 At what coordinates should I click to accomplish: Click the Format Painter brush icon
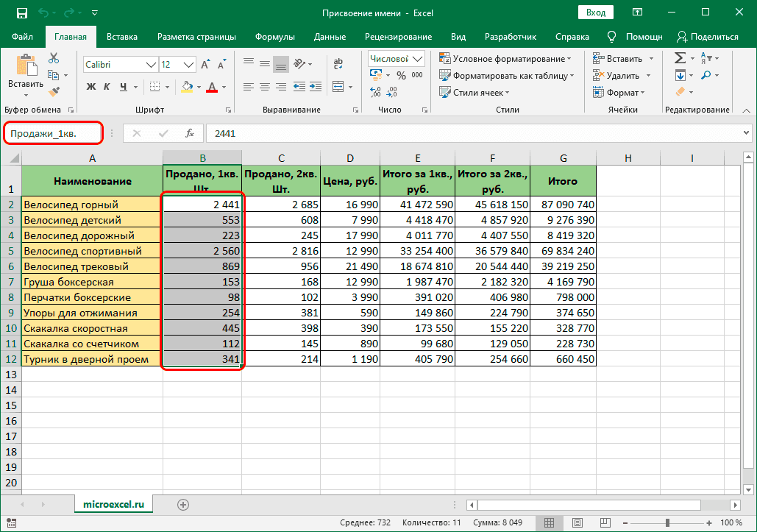tap(54, 91)
